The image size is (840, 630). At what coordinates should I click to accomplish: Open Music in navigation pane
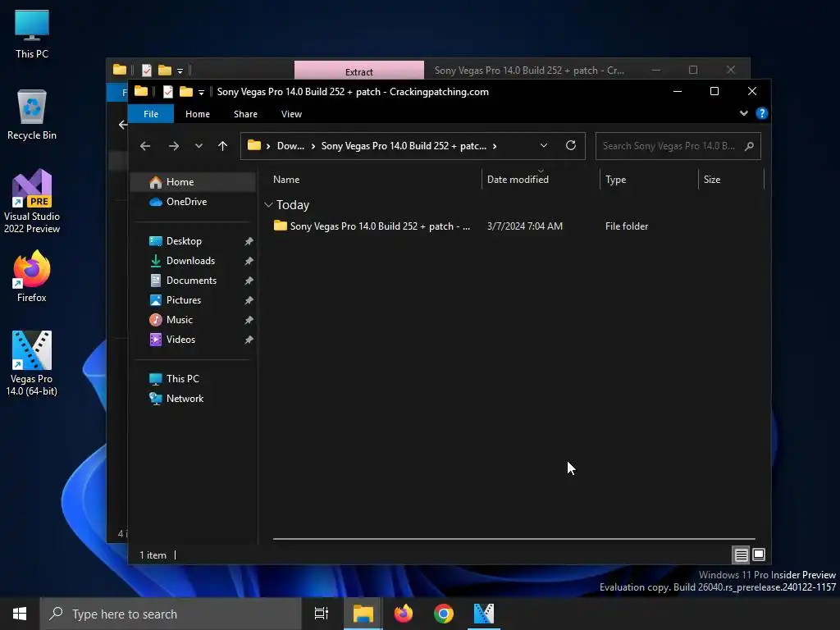pyautogui.click(x=194, y=320)
